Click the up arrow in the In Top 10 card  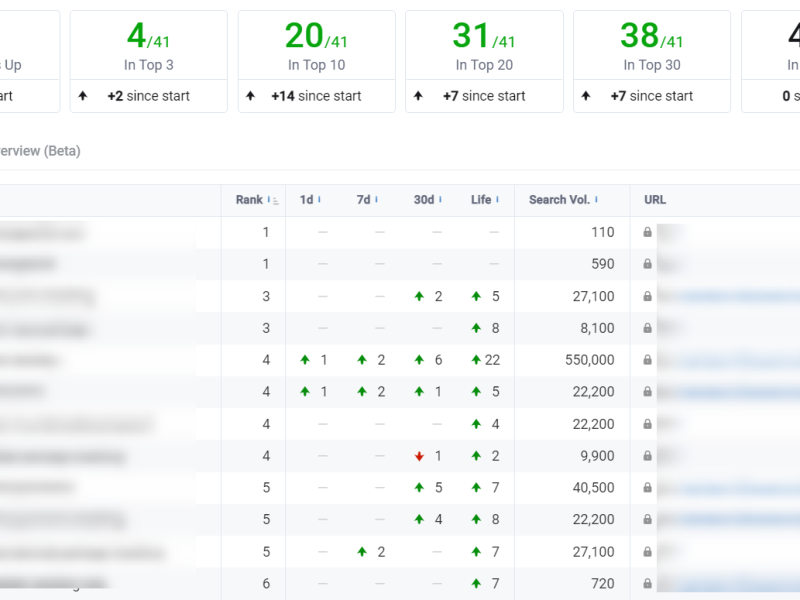[251, 96]
